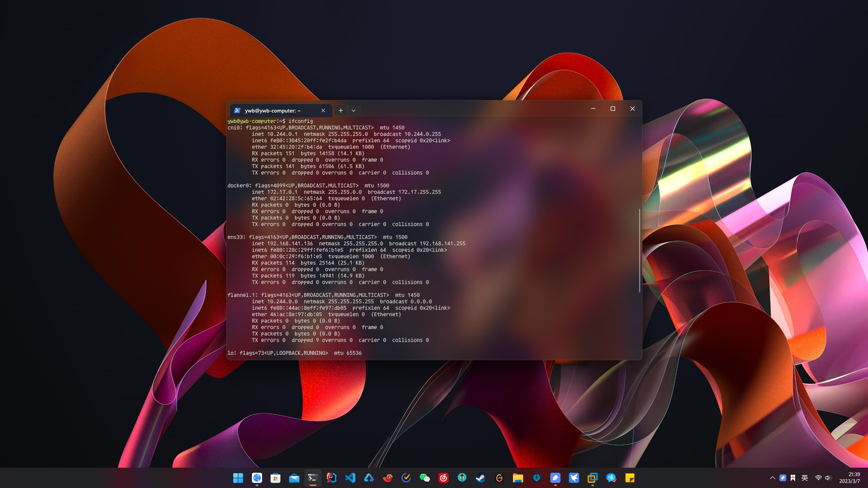Open Steam from the taskbar

click(480, 478)
